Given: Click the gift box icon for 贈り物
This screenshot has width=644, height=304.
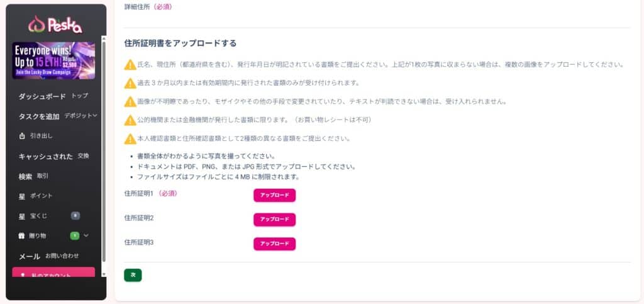Looking at the screenshot, I should [22, 236].
